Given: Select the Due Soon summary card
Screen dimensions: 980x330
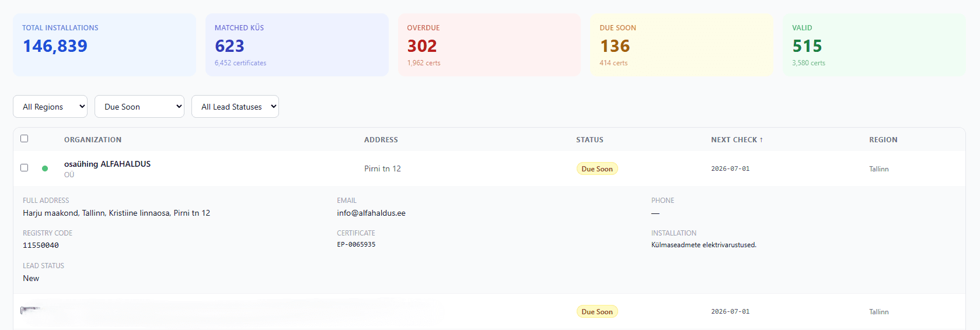Looking at the screenshot, I should pos(682,45).
